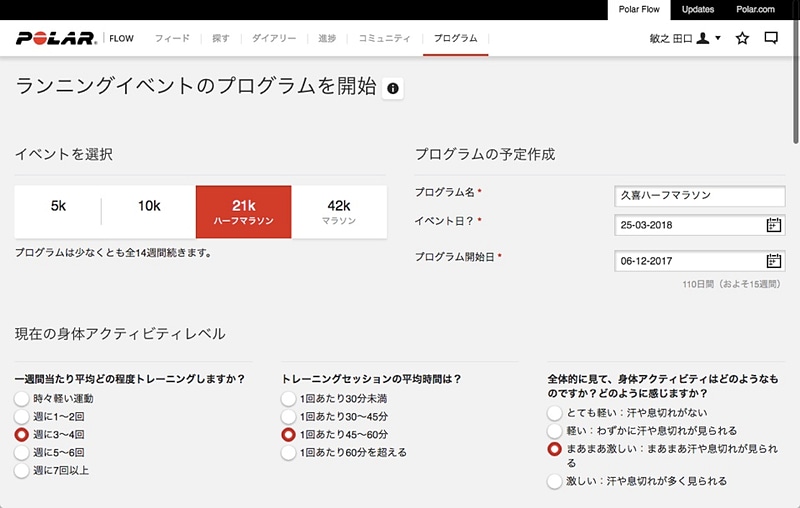Click the イベントを選択 heading
This screenshot has width=800, height=508.
coord(64,154)
